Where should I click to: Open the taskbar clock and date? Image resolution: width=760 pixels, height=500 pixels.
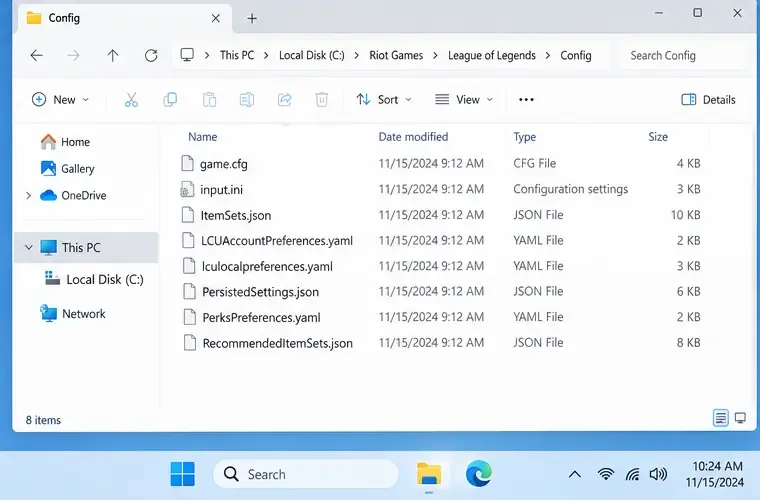pyautogui.click(x=715, y=474)
